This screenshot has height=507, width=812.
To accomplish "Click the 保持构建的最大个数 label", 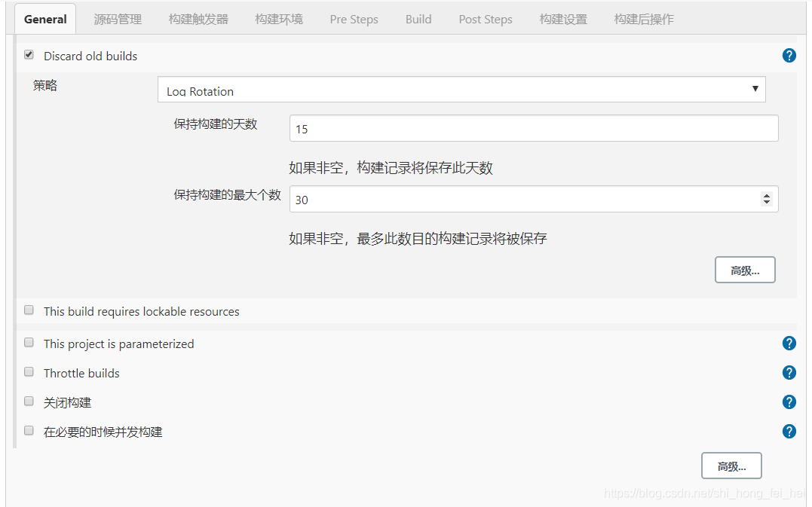I will coord(227,194).
